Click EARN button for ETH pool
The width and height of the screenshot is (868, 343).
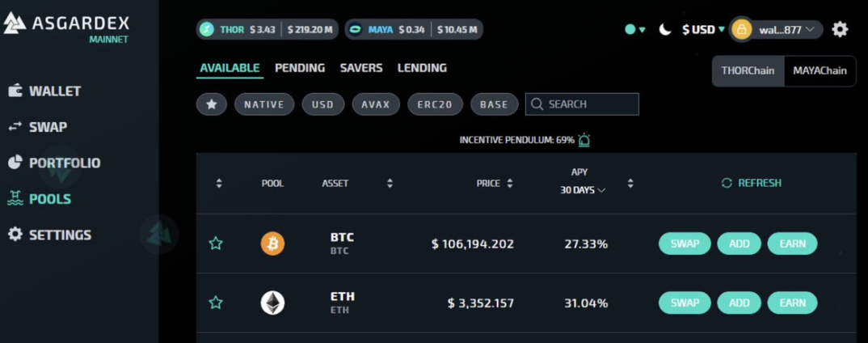pos(792,303)
